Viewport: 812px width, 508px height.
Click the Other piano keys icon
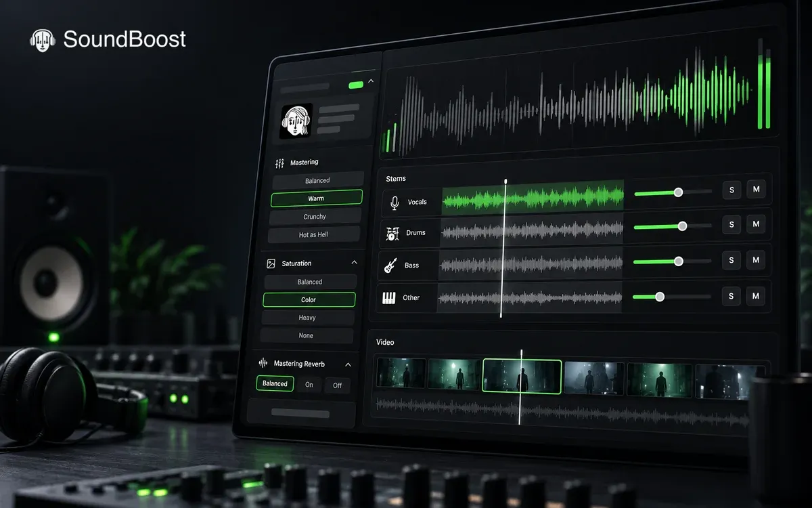(388, 298)
